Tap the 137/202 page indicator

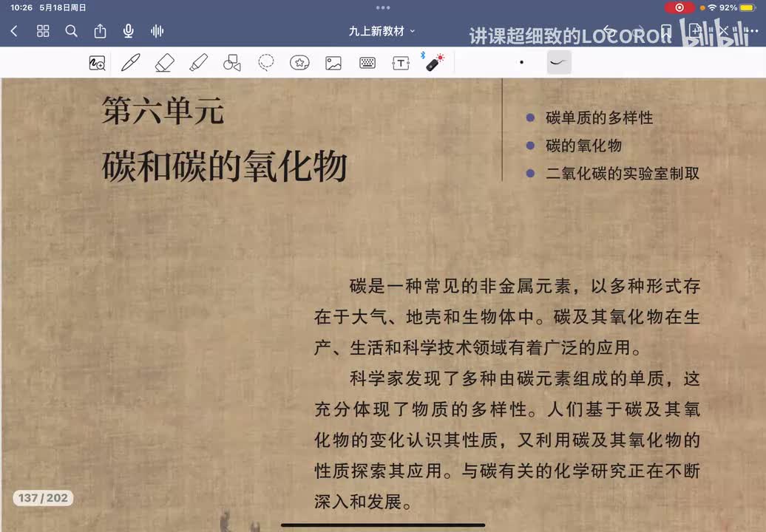[x=43, y=498]
